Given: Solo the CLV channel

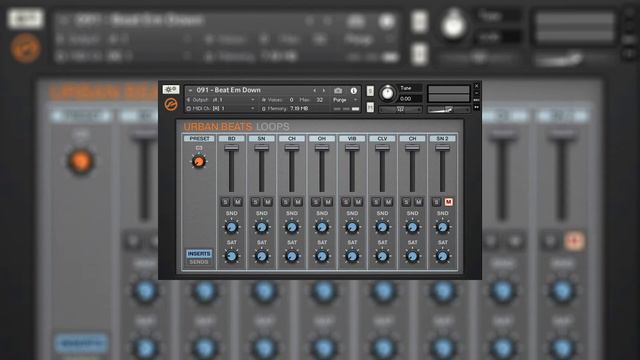Looking at the screenshot, I should point(376,202).
